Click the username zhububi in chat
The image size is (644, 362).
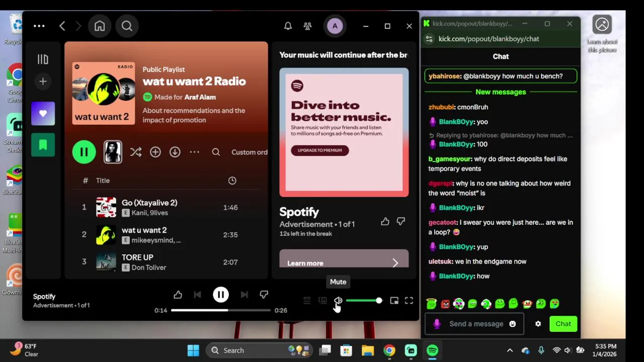441,107
